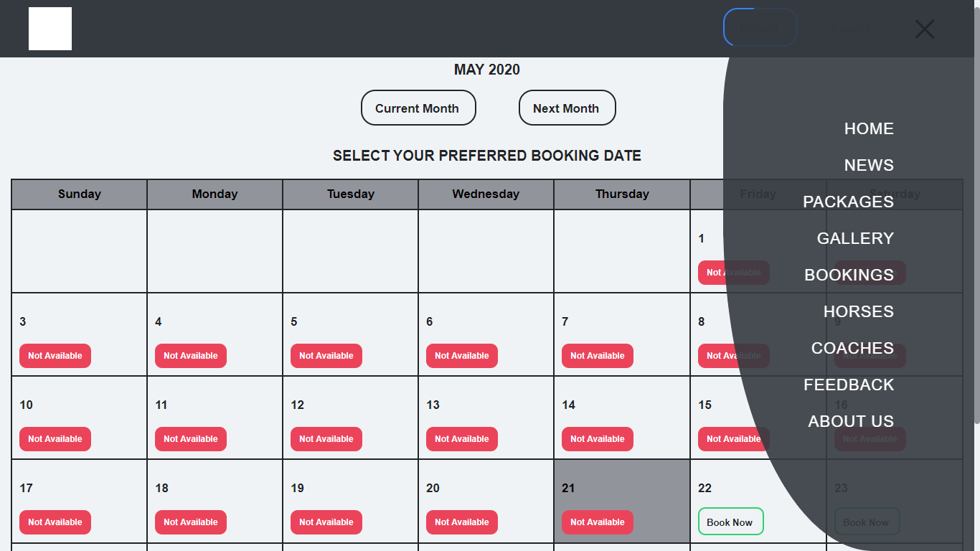Select the Not Available badge on the highlighted 21st
This screenshot has width=980, height=551.
pos(597,522)
